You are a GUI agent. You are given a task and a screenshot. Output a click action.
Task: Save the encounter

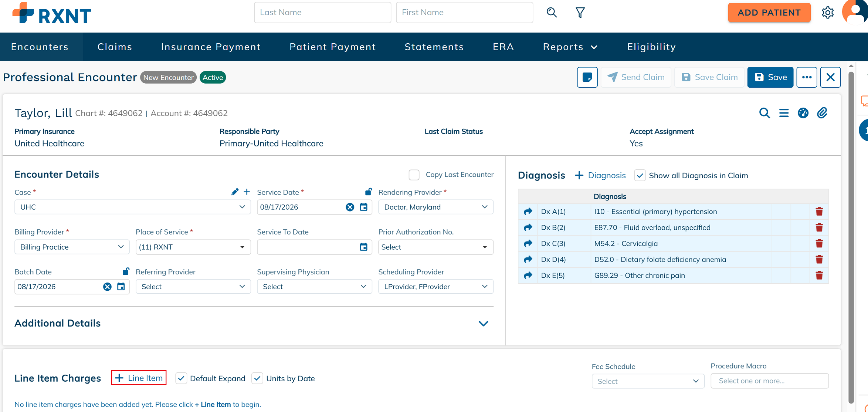pos(770,77)
